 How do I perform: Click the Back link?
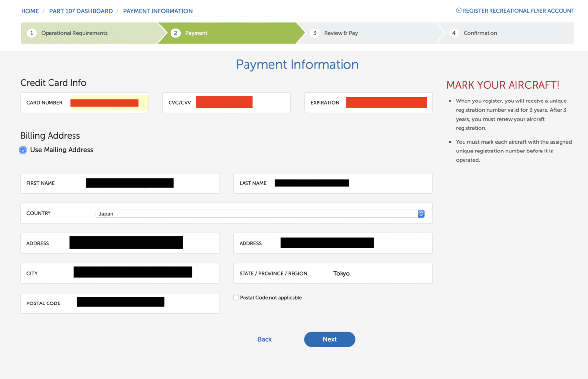click(265, 339)
